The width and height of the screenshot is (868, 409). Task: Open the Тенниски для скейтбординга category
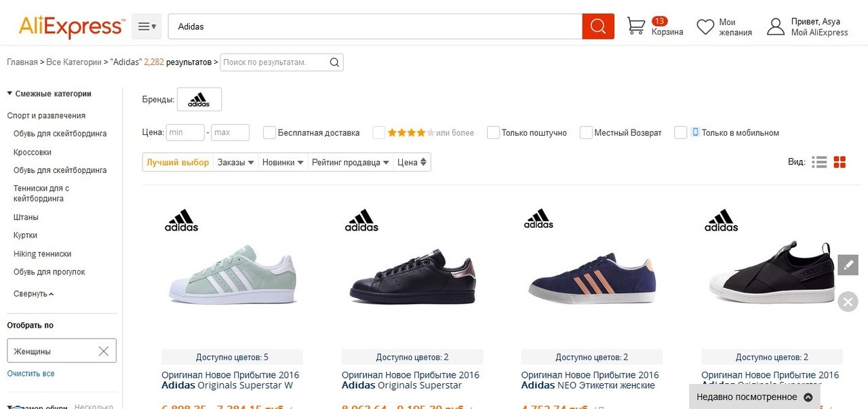pyautogui.click(x=41, y=193)
